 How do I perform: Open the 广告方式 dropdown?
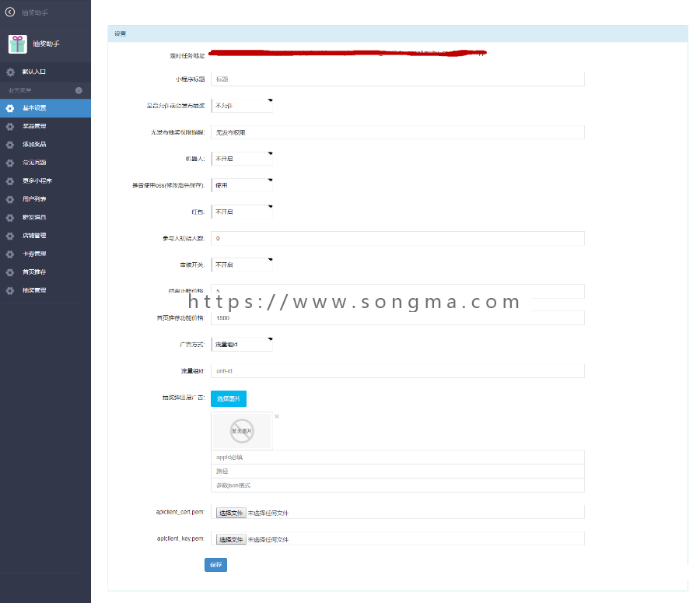pyautogui.click(x=241, y=344)
